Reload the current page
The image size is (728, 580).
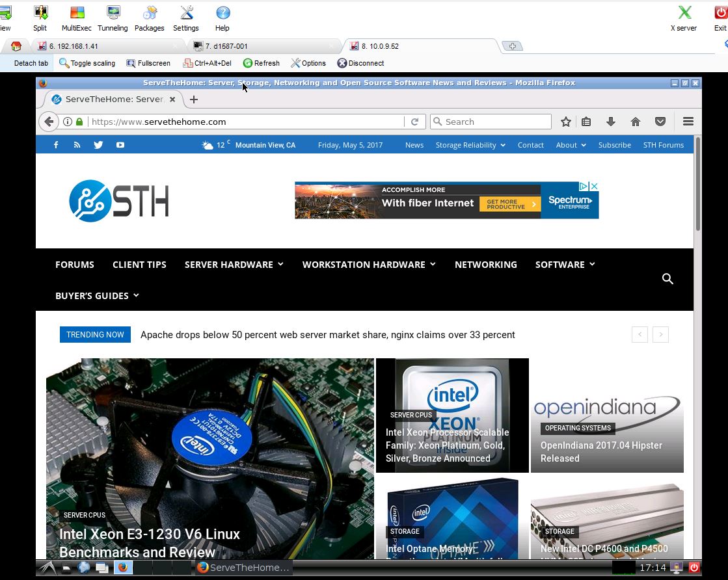coord(414,122)
